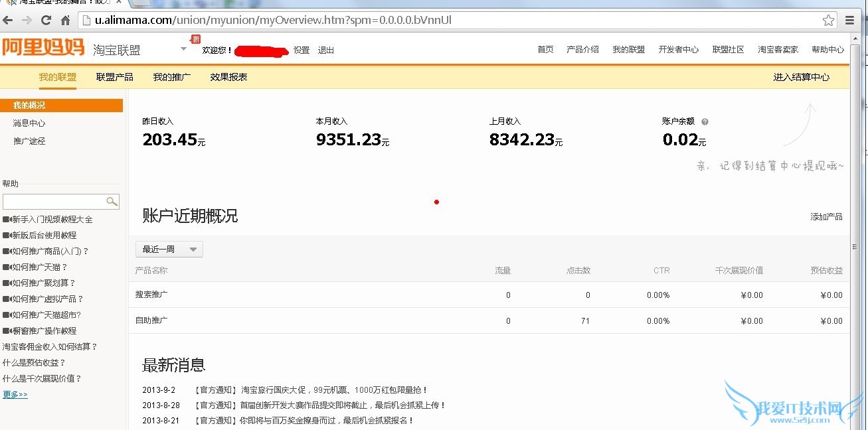The height and width of the screenshot is (430, 868).
Task: Reload the page with the refresh icon
Action: pos(46,21)
